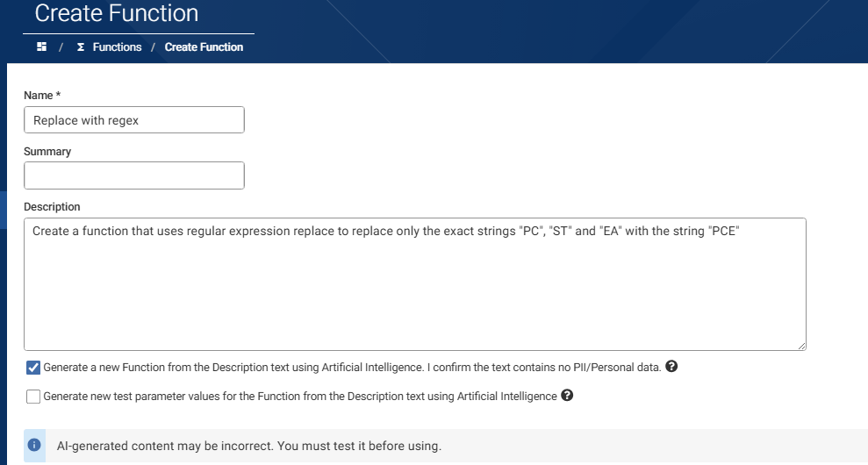Click the "Generate new test parameter values" label text

(x=300, y=397)
